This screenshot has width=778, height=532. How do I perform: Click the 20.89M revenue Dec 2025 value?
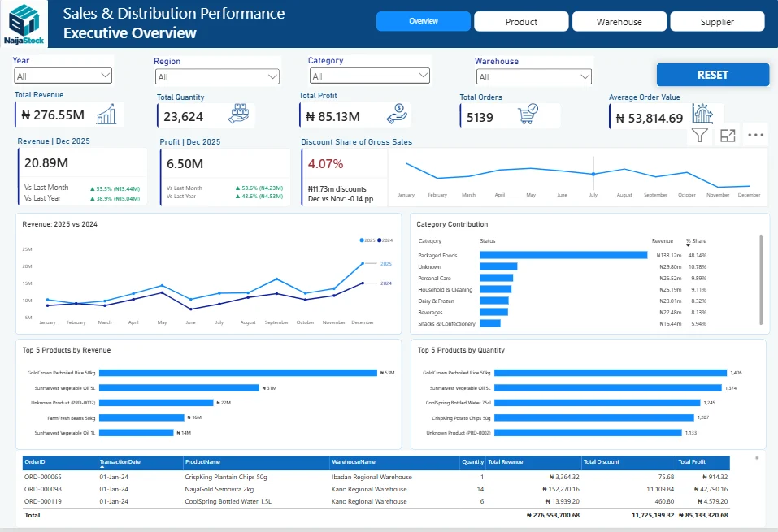coord(46,163)
